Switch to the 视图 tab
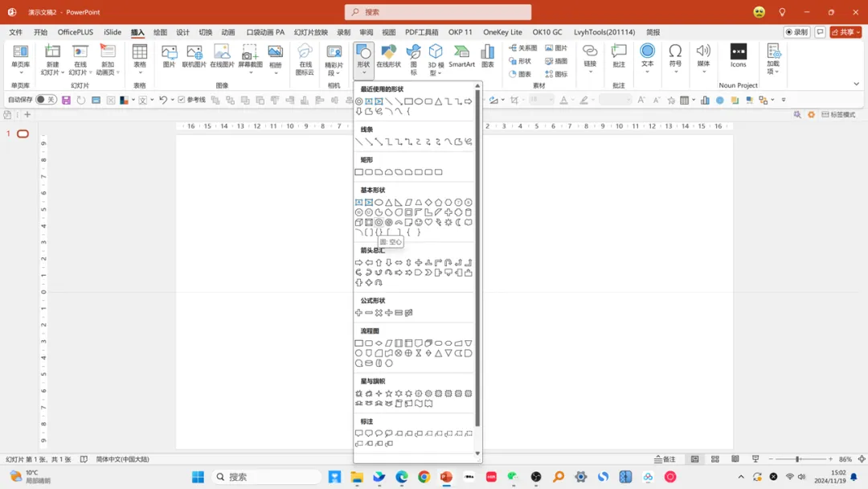 [389, 32]
